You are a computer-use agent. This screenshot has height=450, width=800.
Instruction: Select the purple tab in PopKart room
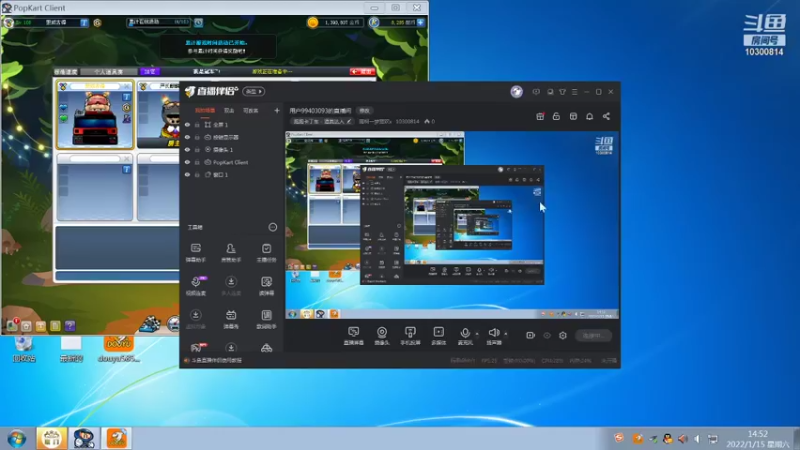coord(150,71)
